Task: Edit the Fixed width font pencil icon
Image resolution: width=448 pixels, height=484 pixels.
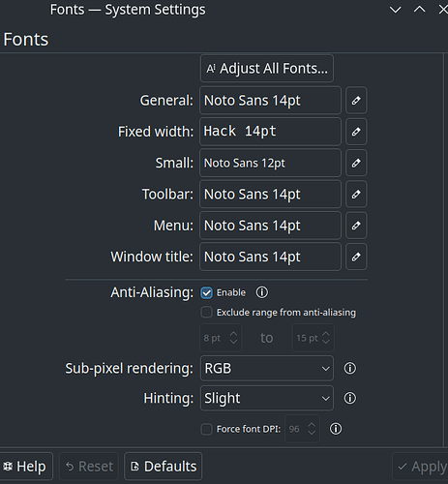Action: (x=356, y=132)
